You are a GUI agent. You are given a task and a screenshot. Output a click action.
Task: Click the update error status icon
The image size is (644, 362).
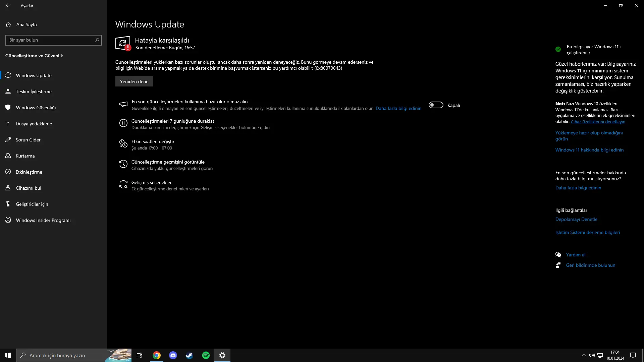(x=123, y=43)
